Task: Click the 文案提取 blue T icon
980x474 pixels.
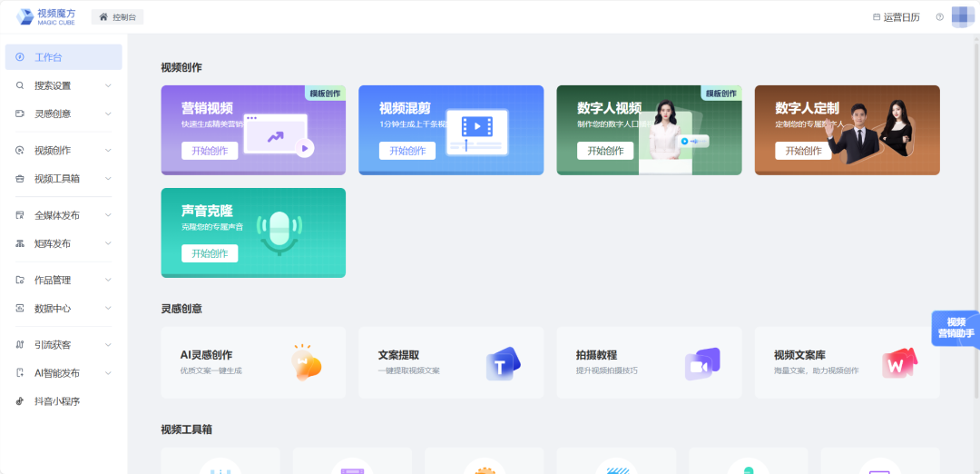Action: click(502, 363)
